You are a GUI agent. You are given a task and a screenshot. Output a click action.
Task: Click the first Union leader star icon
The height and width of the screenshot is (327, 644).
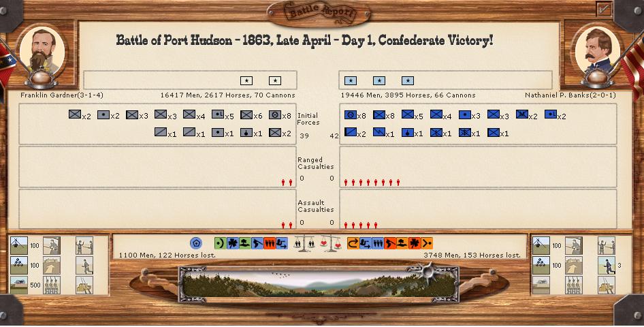click(x=351, y=81)
